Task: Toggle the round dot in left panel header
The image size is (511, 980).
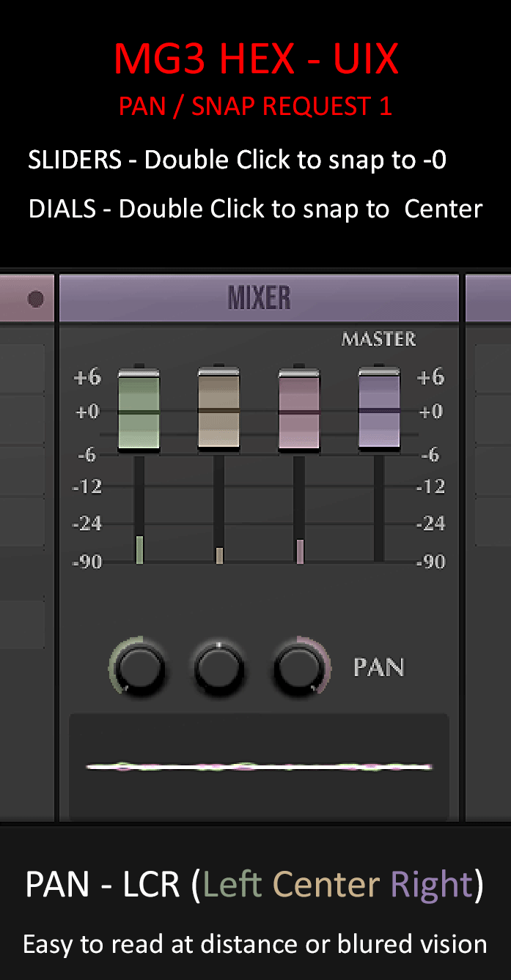Action: [35, 299]
